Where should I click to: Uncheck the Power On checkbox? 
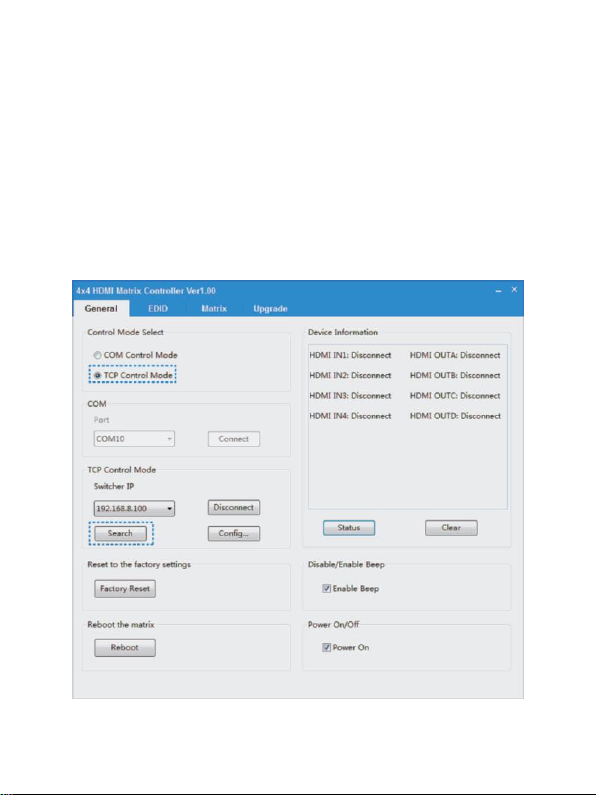tap(326, 647)
